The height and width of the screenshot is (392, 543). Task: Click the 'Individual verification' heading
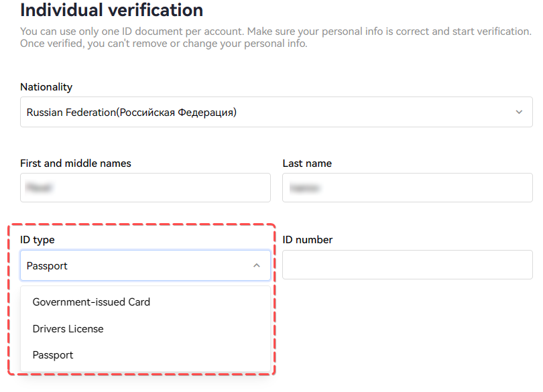coord(111,11)
